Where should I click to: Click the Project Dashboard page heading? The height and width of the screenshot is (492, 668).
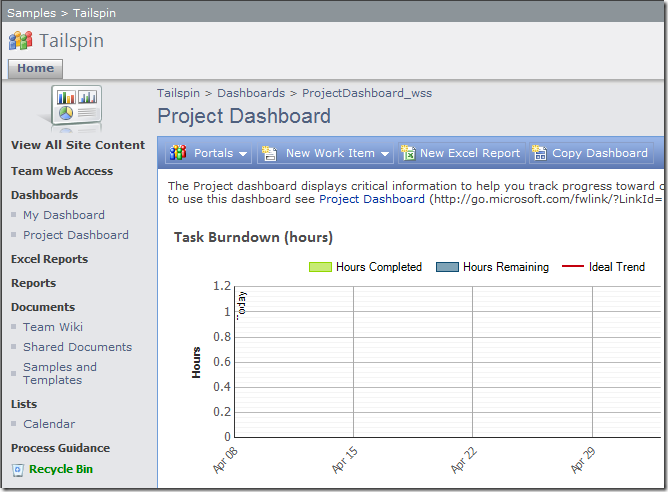point(244,116)
